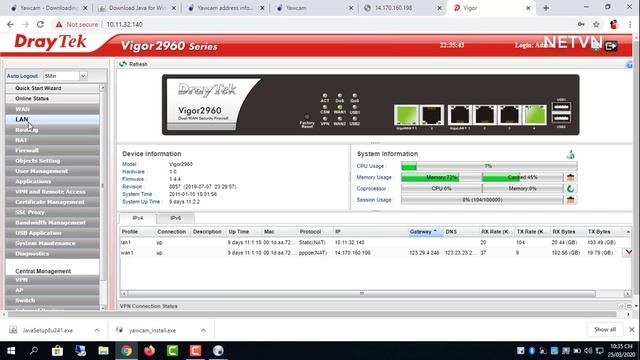The width and height of the screenshot is (640, 360).
Task: Open Bandwidth Management section
Action: coord(52,222)
